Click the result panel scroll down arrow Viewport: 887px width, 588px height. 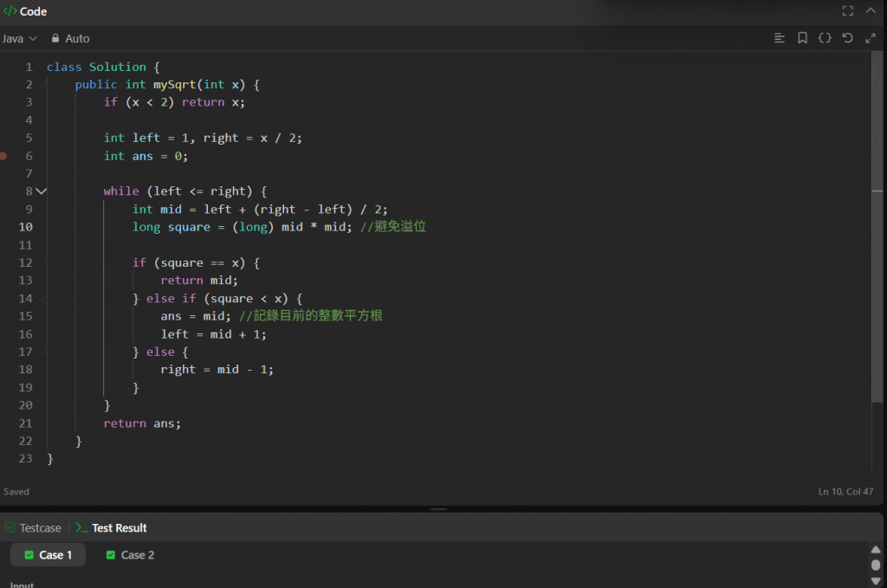tap(876, 581)
